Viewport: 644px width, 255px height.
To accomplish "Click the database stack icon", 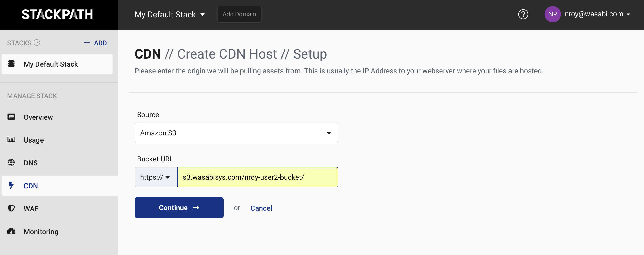I will [11, 64].
